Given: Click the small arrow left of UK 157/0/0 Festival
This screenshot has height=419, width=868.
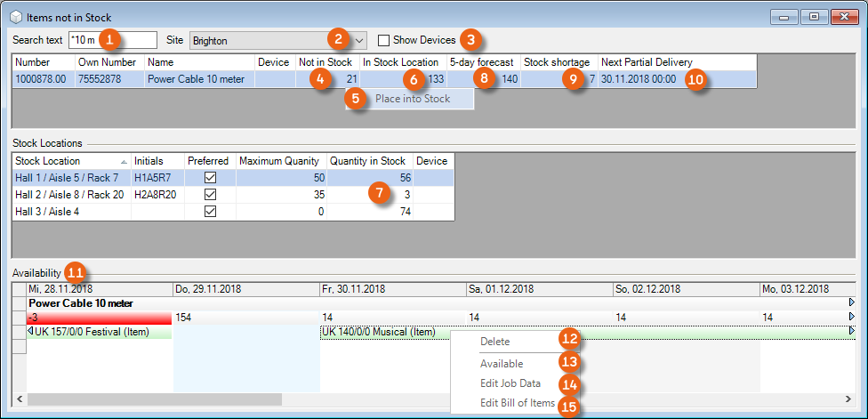Looking at the screenshot, I should click(x=31, y=331).
